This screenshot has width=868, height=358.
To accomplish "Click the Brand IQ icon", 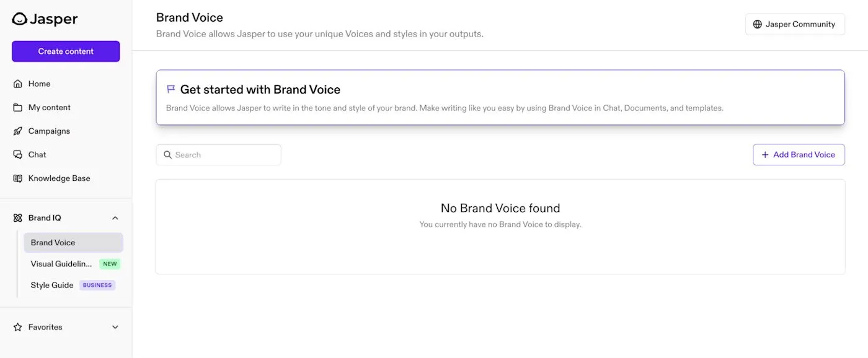I will coord(18,217).
